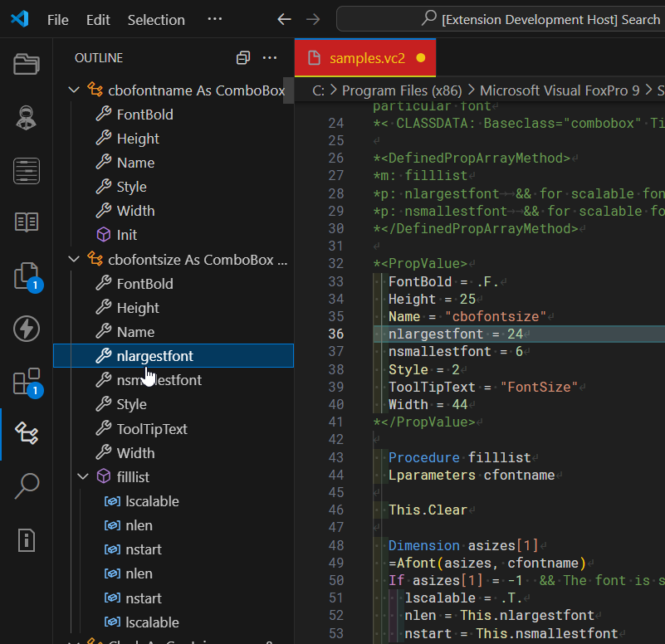Select Style under cbofontsize
This screenshot has width=665, height=644.
(174, 404)
